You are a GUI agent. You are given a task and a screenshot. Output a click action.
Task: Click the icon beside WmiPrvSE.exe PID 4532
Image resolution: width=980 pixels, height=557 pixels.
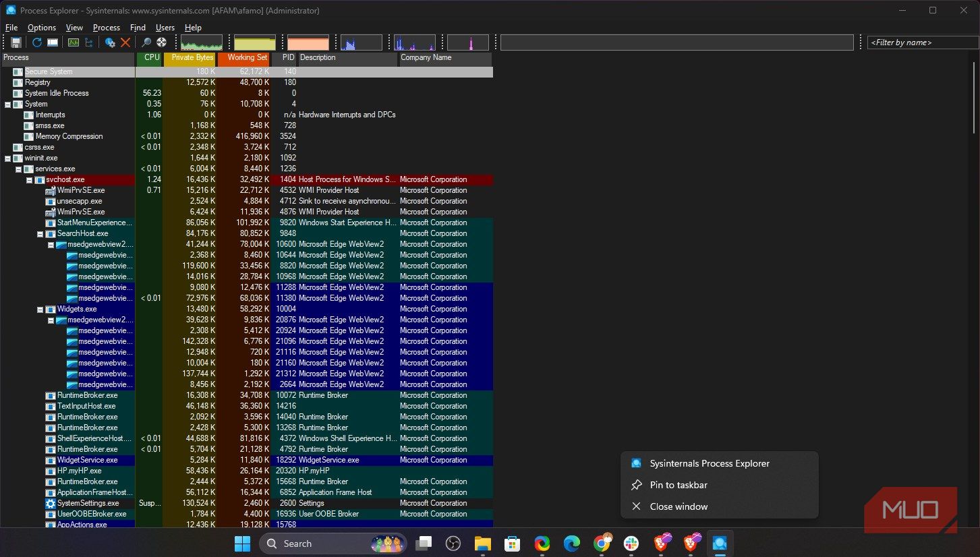(x=51, y=190)
